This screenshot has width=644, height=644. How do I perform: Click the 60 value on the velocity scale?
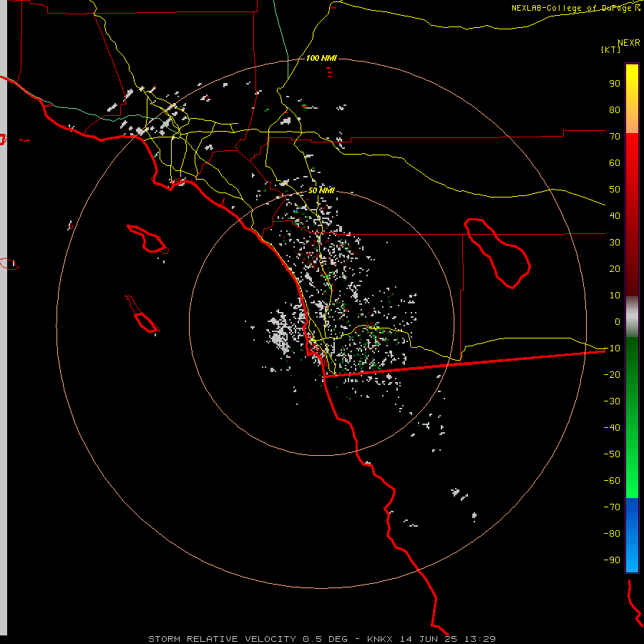click(615, 162)
